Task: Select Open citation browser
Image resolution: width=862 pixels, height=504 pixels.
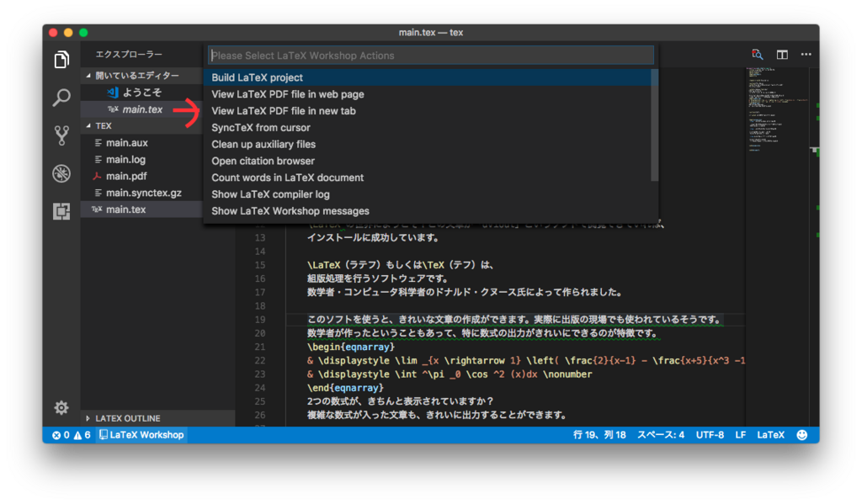Action: point(427,161)
